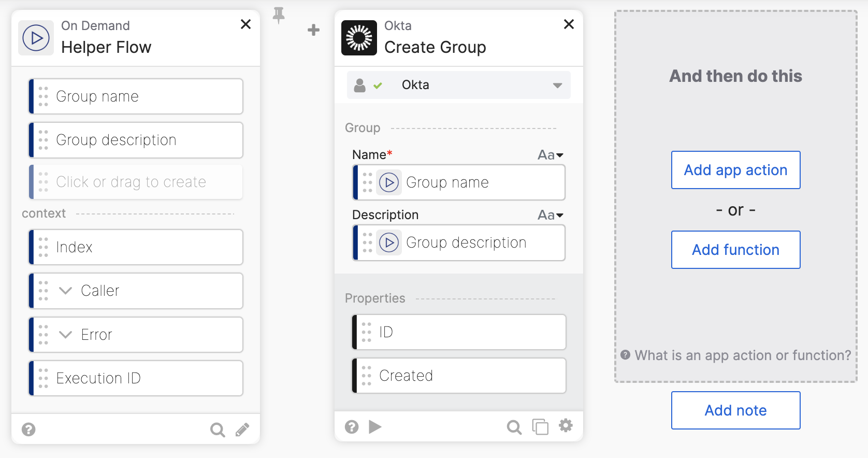Click the plus icon between cards

[313, 30]
